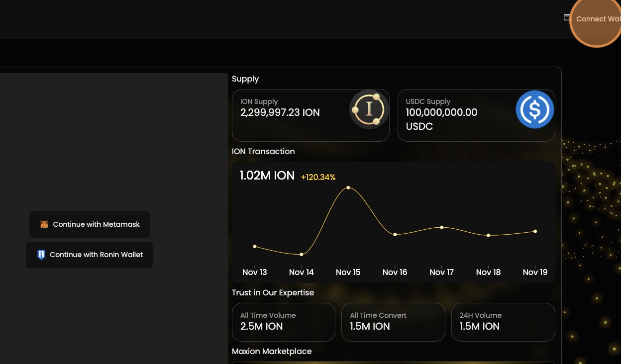Viewport: 621px width, 364px height.
Task: Click the Metamask fox icon
Action: [44, 225]
